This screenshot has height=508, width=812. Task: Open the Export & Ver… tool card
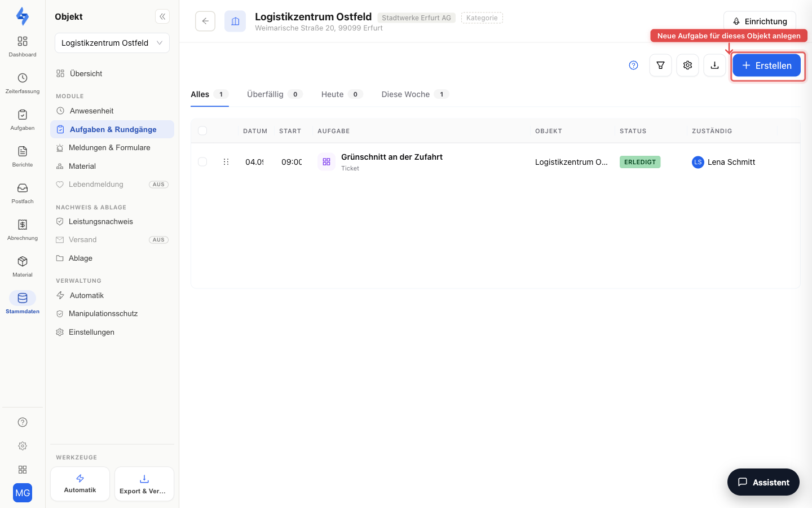click(x=144, y=484)
